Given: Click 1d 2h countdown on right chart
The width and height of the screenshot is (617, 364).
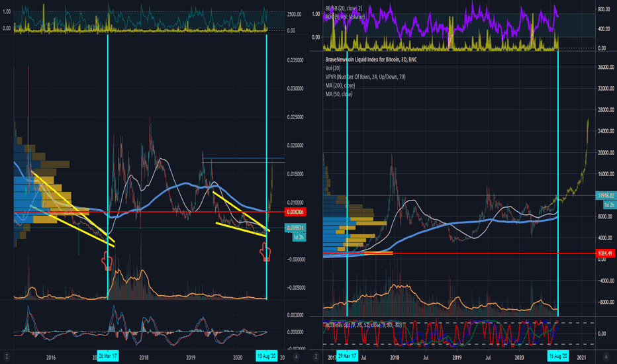Looking at the screenshot, I should coord(610,205).
